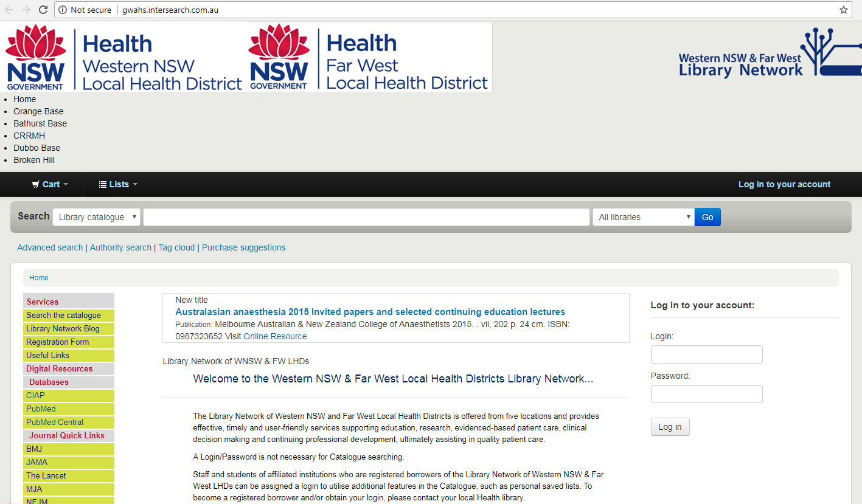The height and width of the screenshot is (504, 862).
Task: Go back using the browser back arrow
Action: (x=9, y=10)
